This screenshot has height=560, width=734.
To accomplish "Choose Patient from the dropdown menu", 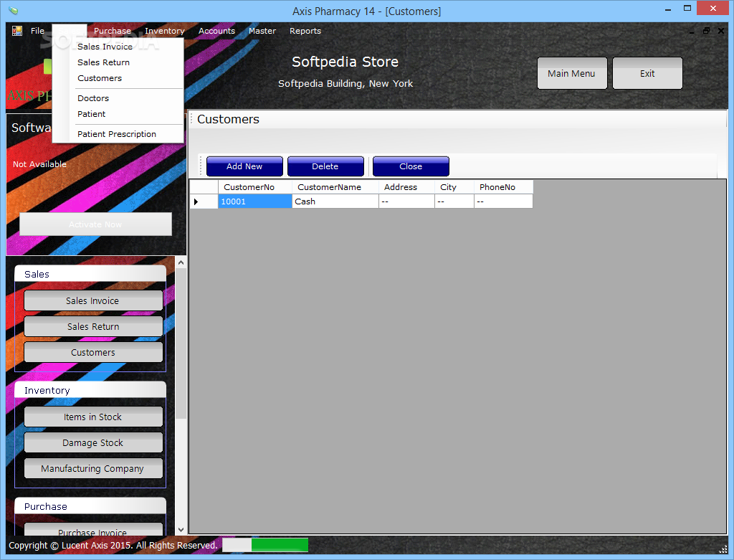I will click(x=118, y=114).
